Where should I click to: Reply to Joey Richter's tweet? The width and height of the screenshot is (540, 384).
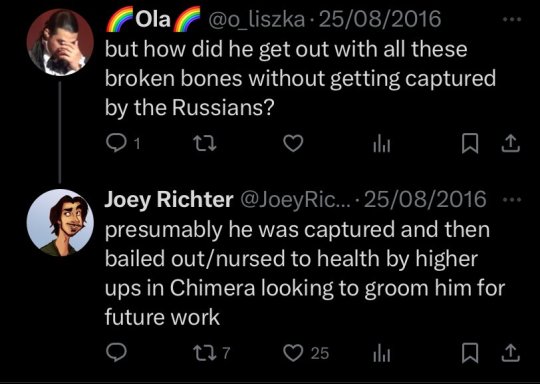tap(116, 353)
